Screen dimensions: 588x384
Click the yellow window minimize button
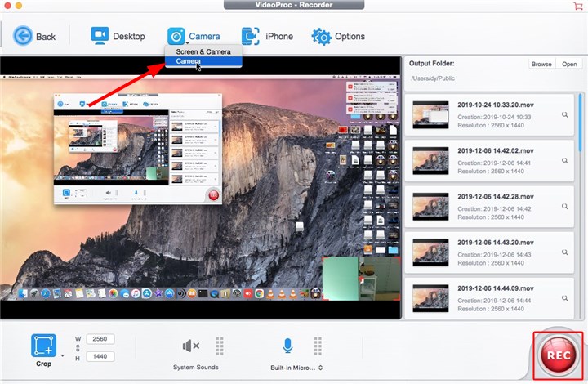pyautogui.click(x=19, y=5)
